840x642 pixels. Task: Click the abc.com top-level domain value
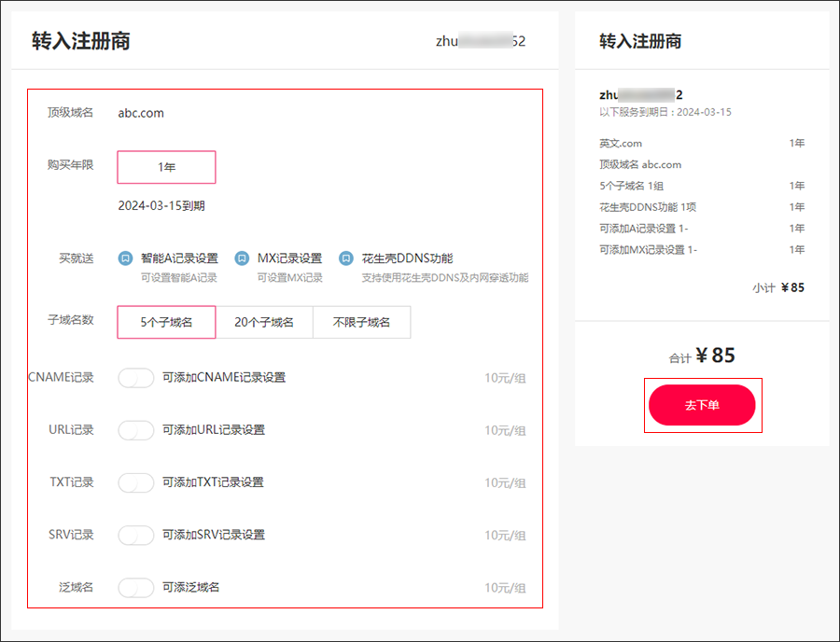(x=141, y=113)
